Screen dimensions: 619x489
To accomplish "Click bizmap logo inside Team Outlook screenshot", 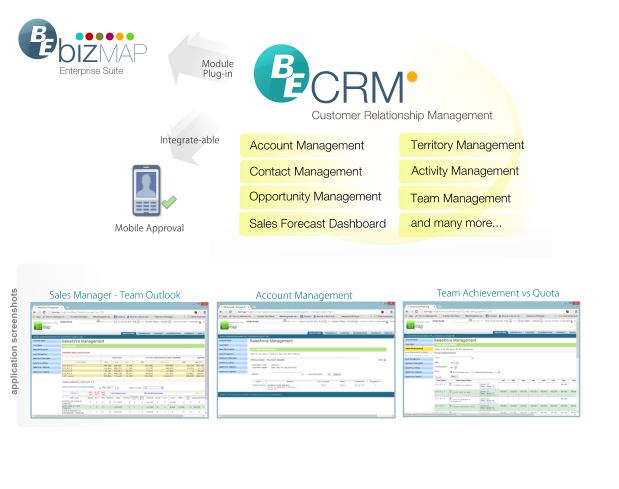I will coord(43,326).
